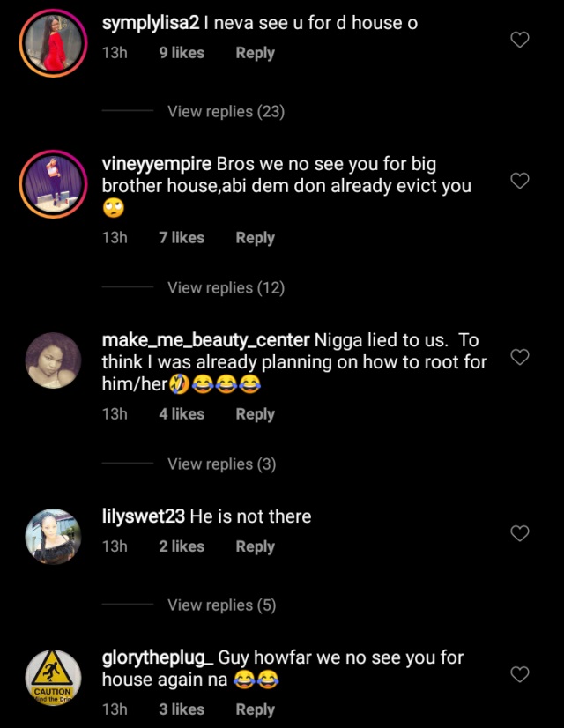
Task: Like make_me_beauty_center's comment via heart icon
Action: (x=520, y=357)
